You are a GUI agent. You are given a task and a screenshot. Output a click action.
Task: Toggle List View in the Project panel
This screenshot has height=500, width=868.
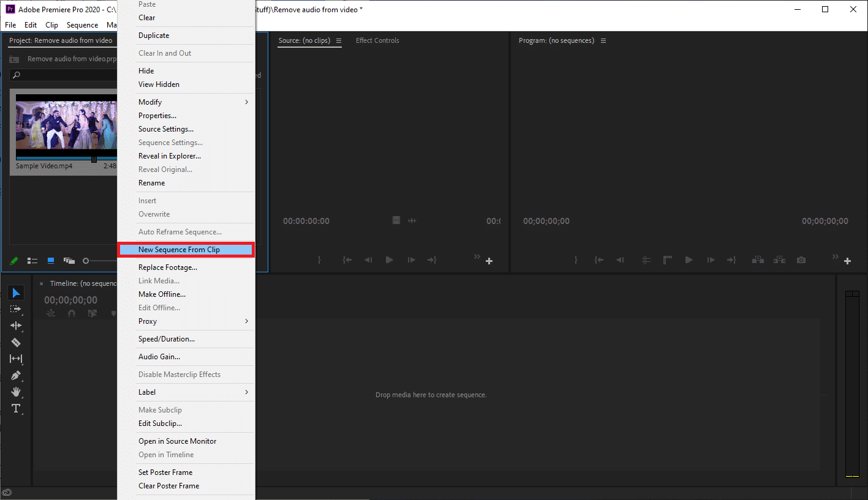point(32,261)
